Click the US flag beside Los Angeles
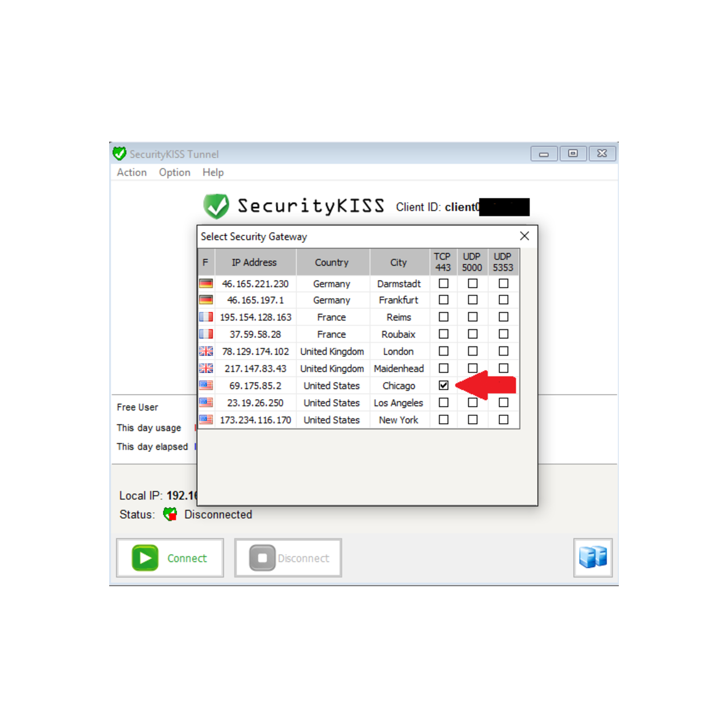The height and width of the screenshot is (728, 728). click(205, 403)
